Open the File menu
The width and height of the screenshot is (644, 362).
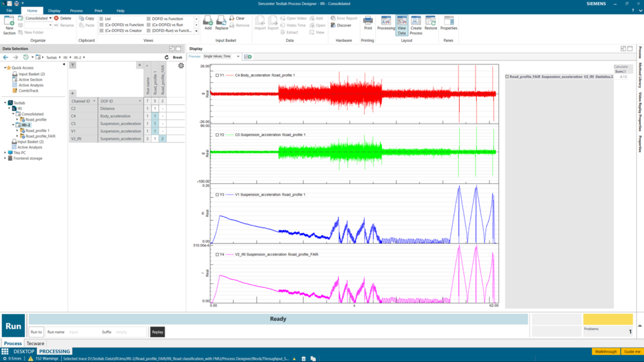9,11
